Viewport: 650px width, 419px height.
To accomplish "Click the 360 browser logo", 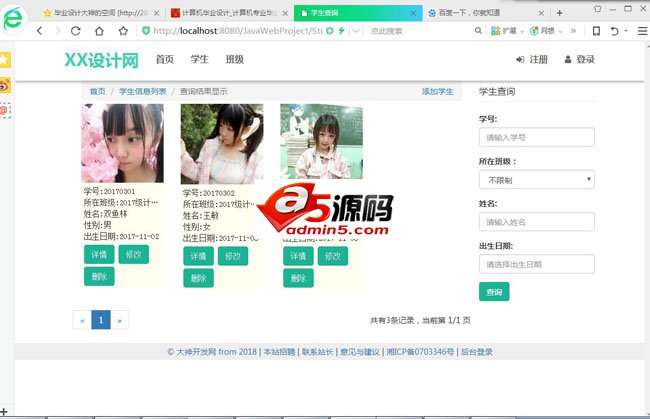I will click(13, 18).
